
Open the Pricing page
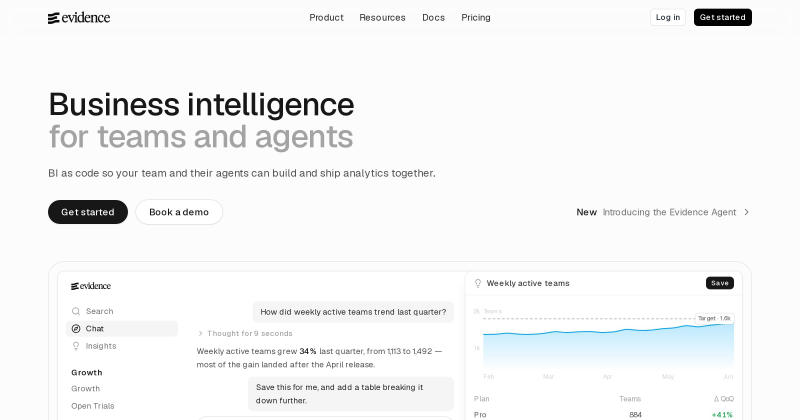tap(476, 17)
